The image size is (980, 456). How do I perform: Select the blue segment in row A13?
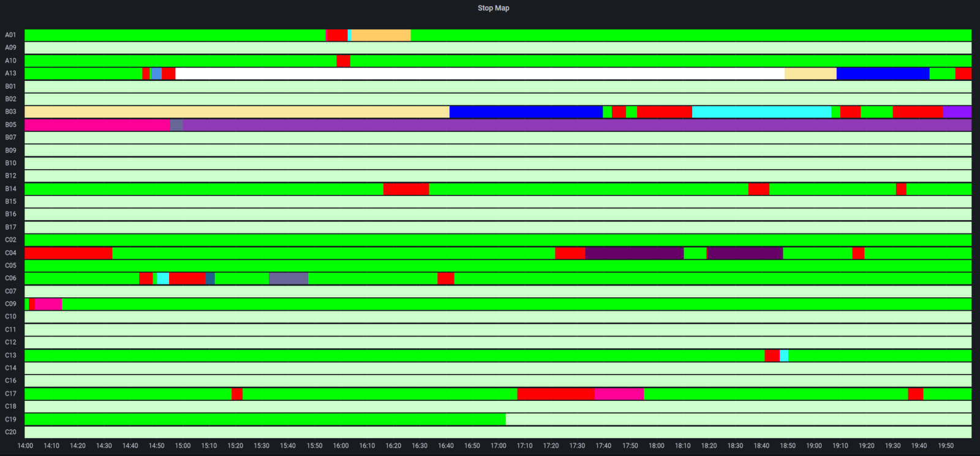[883, 74]
